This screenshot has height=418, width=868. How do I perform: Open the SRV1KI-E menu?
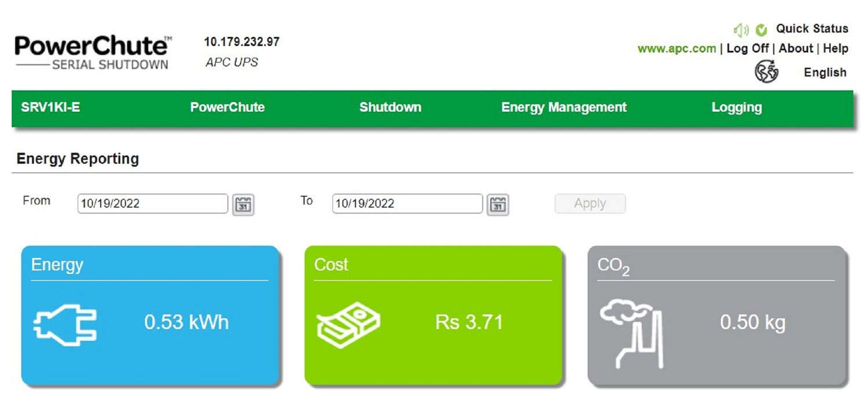(50, 108)
